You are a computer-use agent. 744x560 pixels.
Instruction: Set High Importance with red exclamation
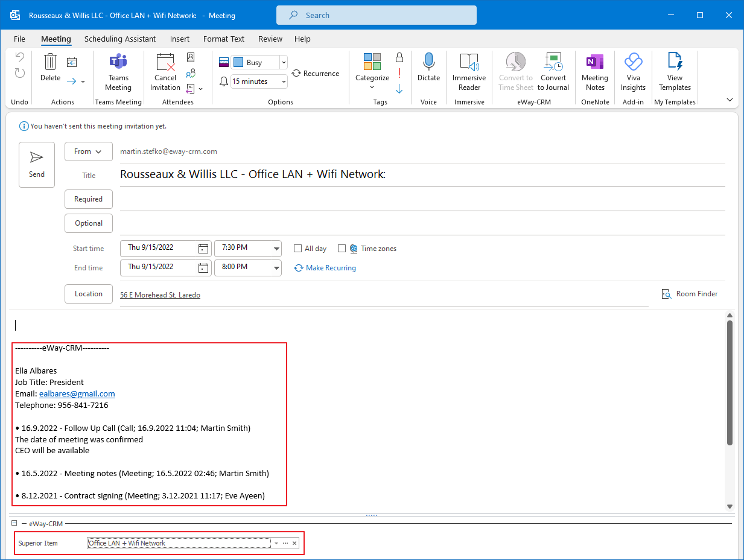[x=399, y=74]
